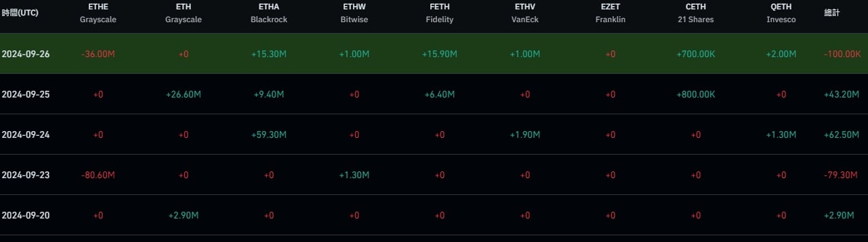Click the 2024-09-24 date cell
Image resolution: width=868 pixels, height=242 pixels.
pos(26,134)
